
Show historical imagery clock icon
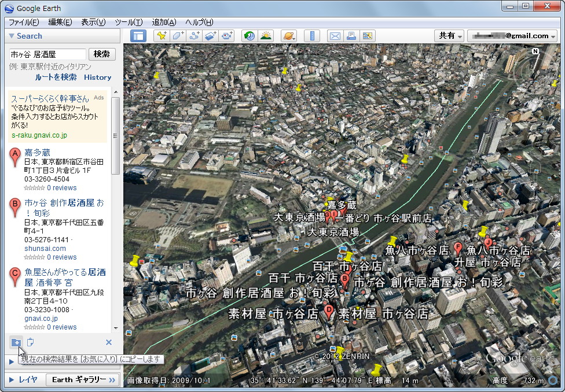[250, 36]
